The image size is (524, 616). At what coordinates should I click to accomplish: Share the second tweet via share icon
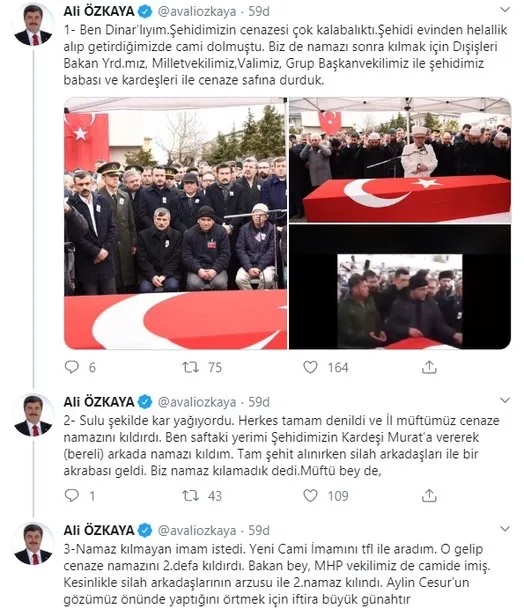click(429, 495)
